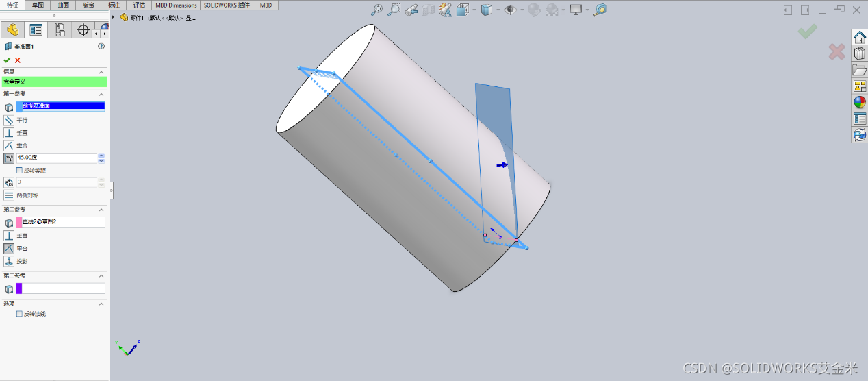Open the MBD tab

coord(266,5)
